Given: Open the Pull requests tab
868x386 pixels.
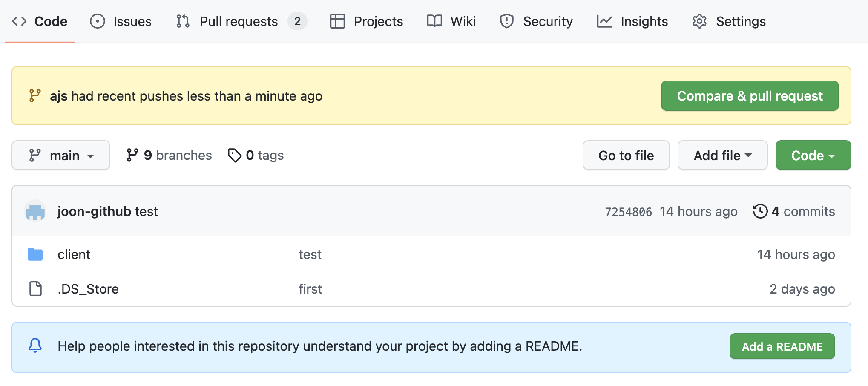Looking at the screenshot, I should [x=241, y=21].
